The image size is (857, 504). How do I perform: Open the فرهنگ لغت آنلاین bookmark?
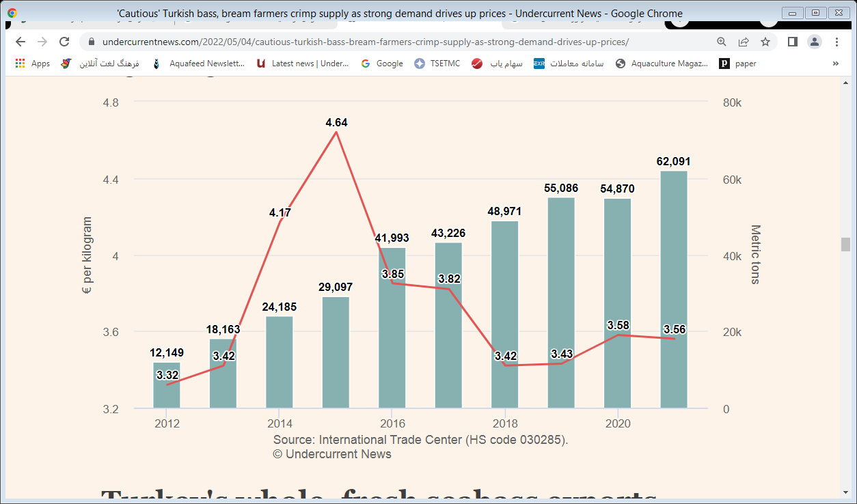click(100, 64)
